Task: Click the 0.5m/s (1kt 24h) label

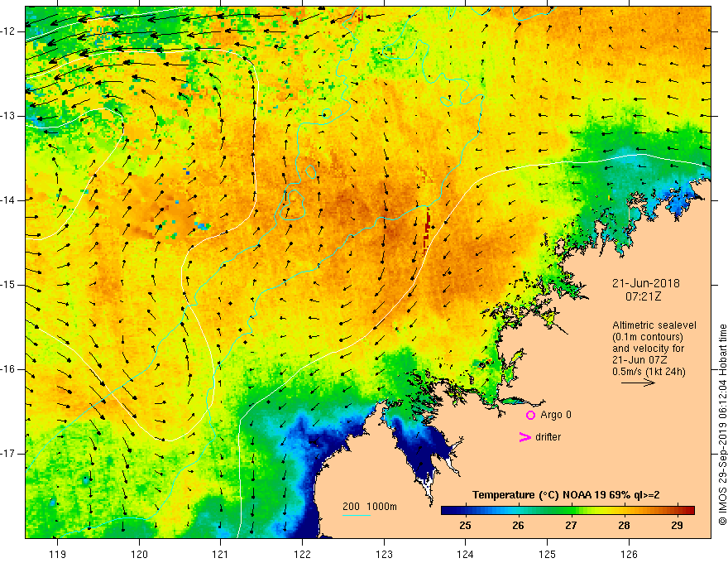Action: pyautogui.click(x=649, y=372)
